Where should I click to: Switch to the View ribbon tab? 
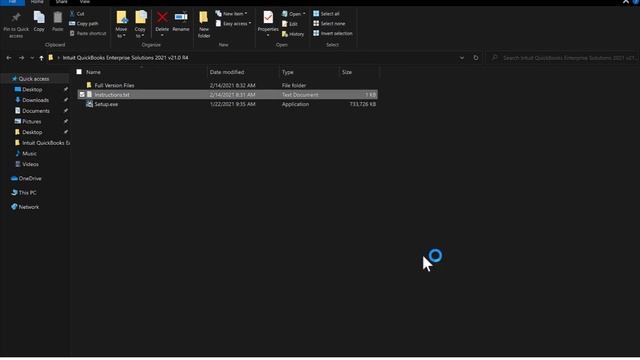pos(84,2)
